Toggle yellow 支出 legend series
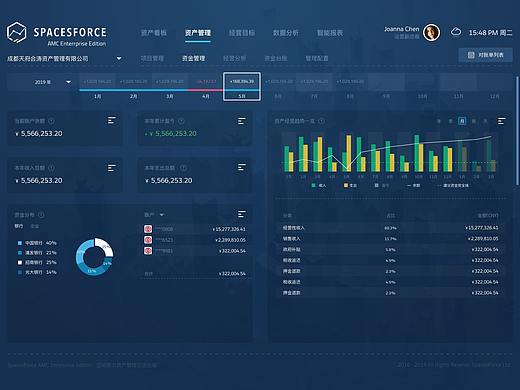Screen dimensions: 520x390 pos(350,185)
